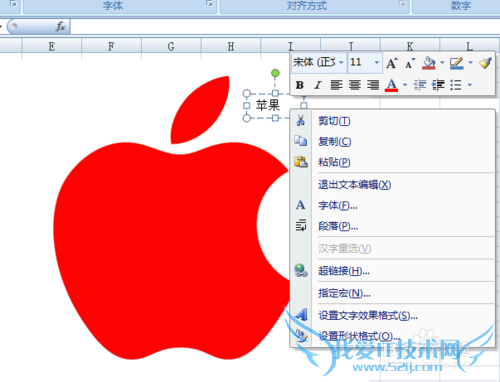Select column L header

click(470, 45)
